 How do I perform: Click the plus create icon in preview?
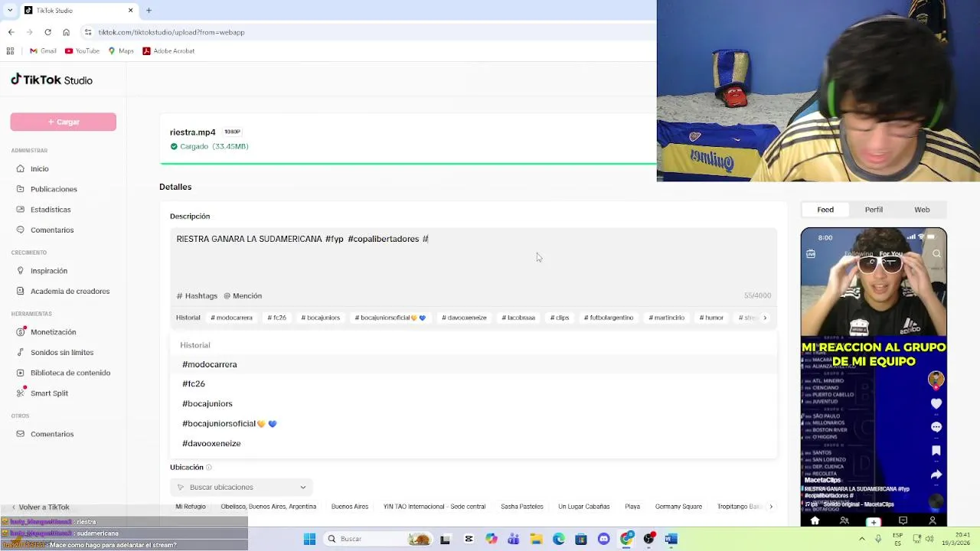coord(874,521)
